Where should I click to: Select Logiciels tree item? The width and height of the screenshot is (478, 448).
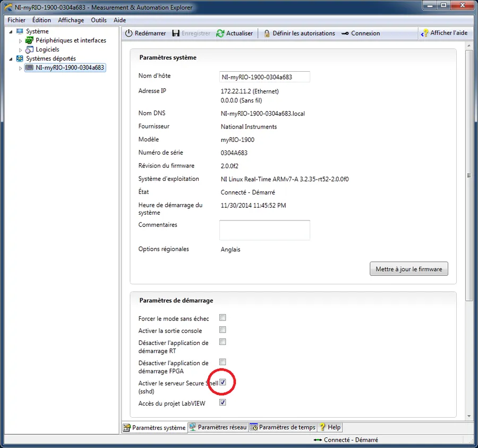(47, 49)
